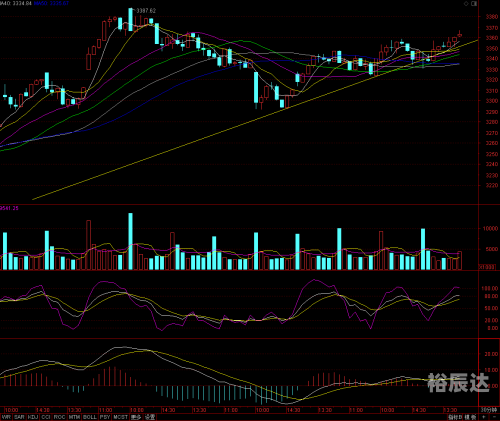The width and height of the screenshot is (500, 421).
Task: Click the 20.00 MACD axis label
Action: [491, 354]
